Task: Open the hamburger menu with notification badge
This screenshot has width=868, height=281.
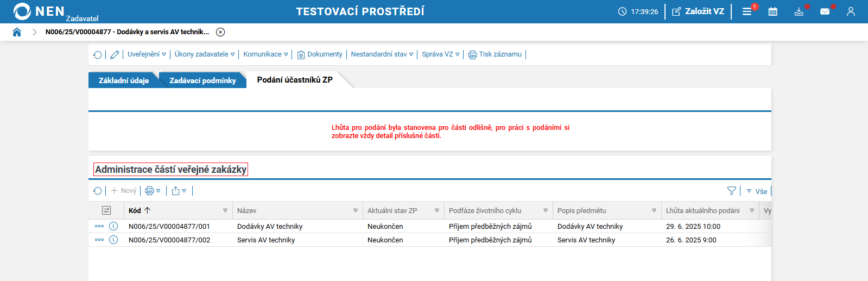Action: [747, 11]
